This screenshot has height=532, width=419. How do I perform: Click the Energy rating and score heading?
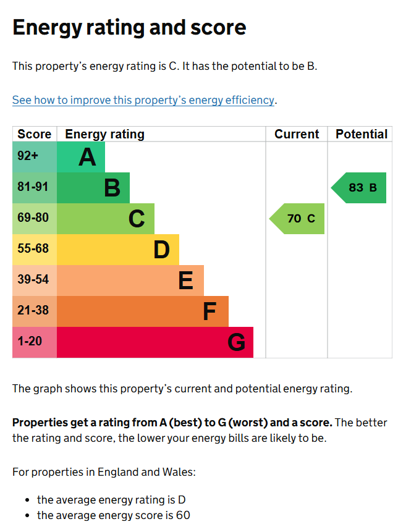coord(129,27)
